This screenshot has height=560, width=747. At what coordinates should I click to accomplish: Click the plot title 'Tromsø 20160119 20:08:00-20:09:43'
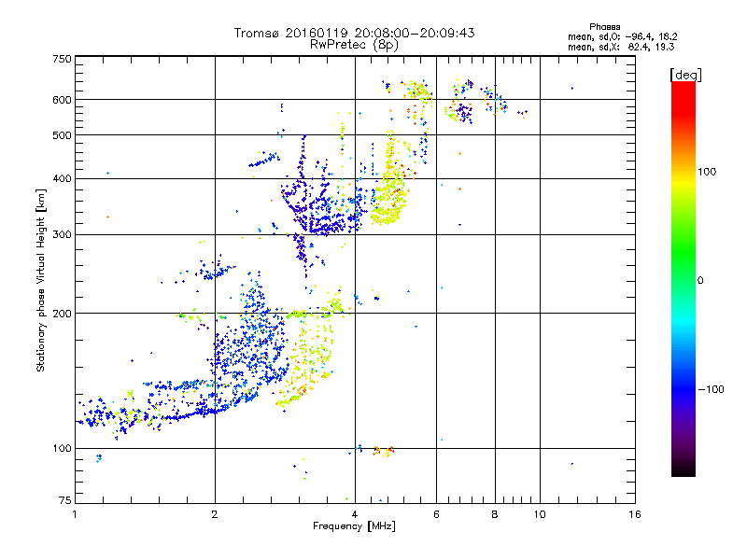[354, 33]
